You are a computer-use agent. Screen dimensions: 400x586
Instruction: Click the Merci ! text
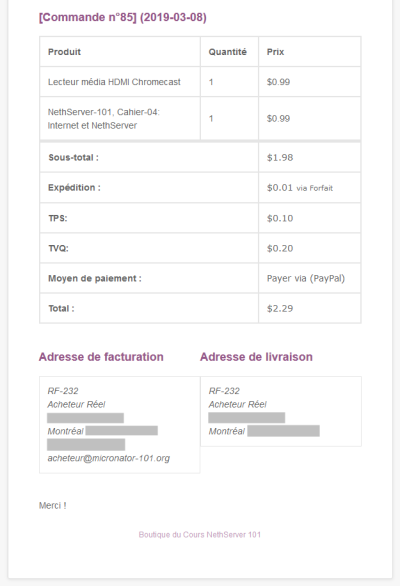53,506
